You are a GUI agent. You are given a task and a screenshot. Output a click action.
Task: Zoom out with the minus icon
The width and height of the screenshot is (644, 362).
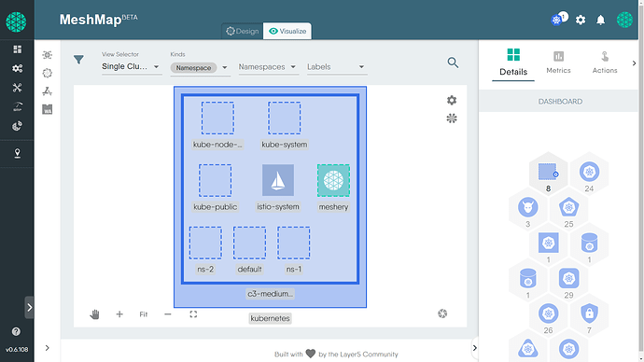[168, 314]
